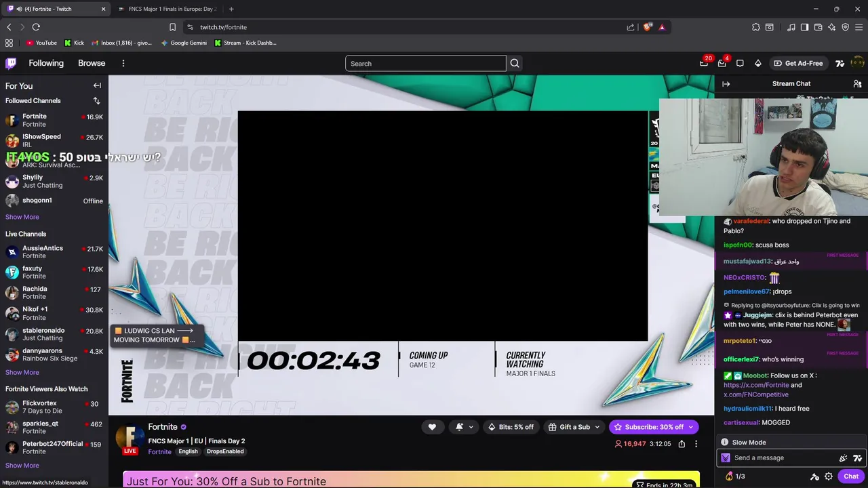Screen dimensions: 868x488
Task: Open stableronaldo live channel
Action: point(54,334)
